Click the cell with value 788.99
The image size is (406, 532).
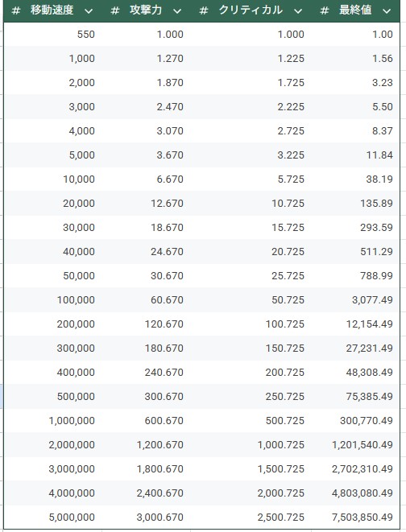[355, 276]
